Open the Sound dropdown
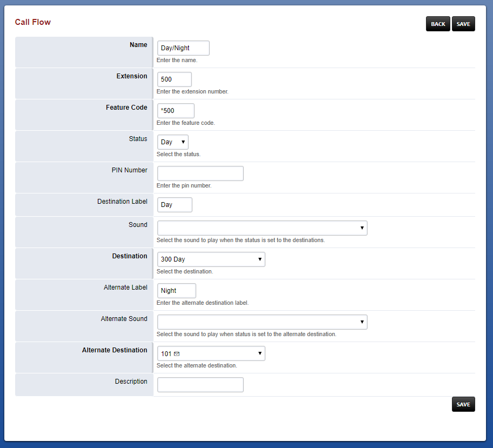Screen dimensions: 493x448 pos(262,228)
